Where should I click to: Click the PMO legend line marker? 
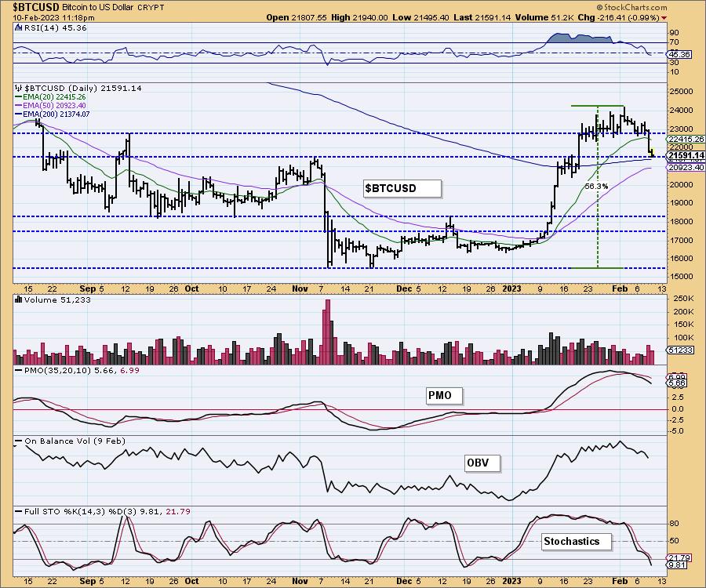19,370
